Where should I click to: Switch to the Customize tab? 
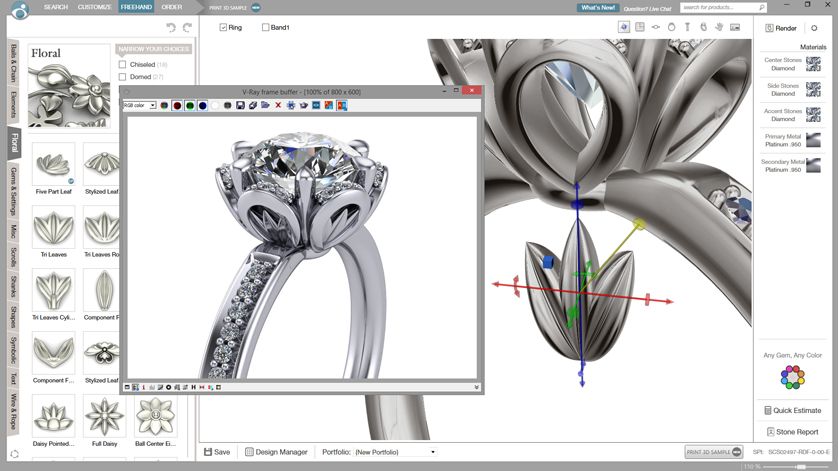[94, 7]
